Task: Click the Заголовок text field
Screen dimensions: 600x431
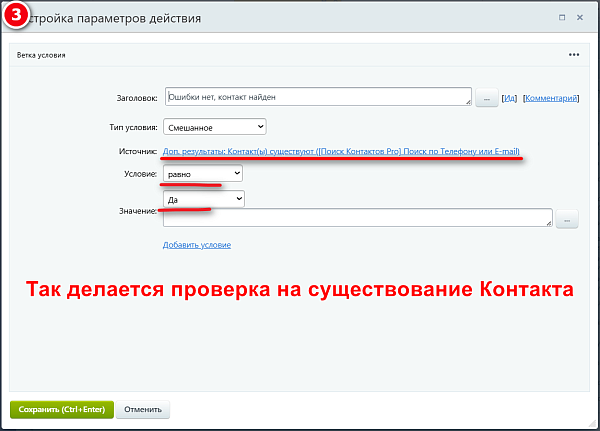Action: (x=318, y=97)
